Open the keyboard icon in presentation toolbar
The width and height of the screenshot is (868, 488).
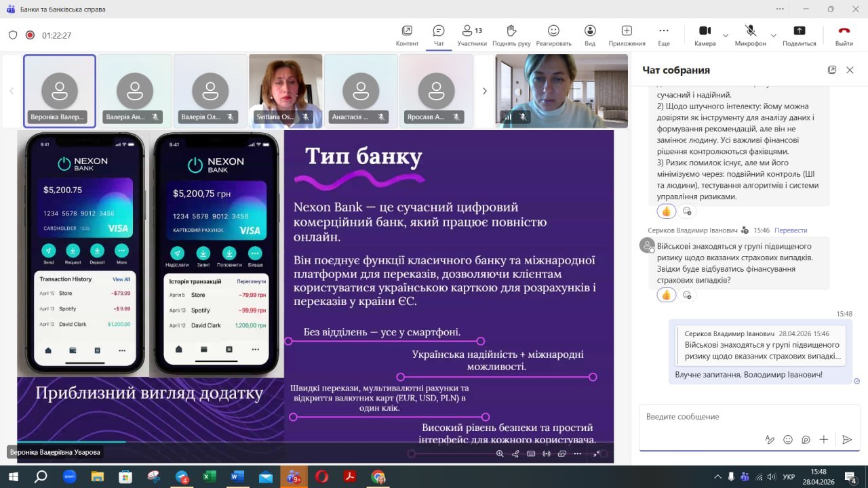click(x=531, y=453)
